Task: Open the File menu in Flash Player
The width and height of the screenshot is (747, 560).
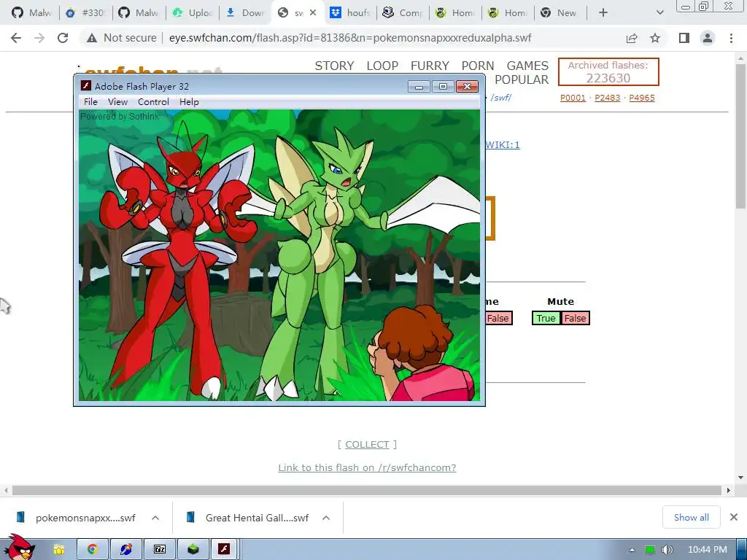Action: tap(90, 101)
